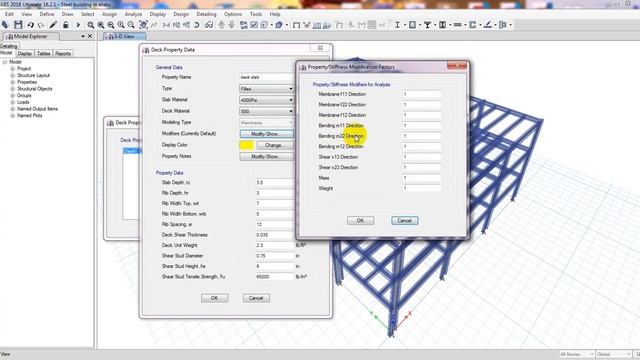The height and width of the screenshot is (360, 640).
Task: Open the Model Explorer panel dropdown arrow
Action: 83,36
